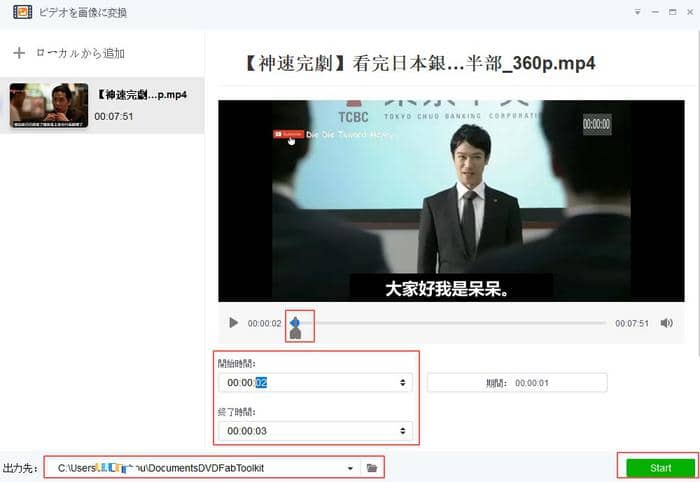Screen dimensions: 700x482
Task: Adjust end time with spinner arrows
Action: point(403,431)
